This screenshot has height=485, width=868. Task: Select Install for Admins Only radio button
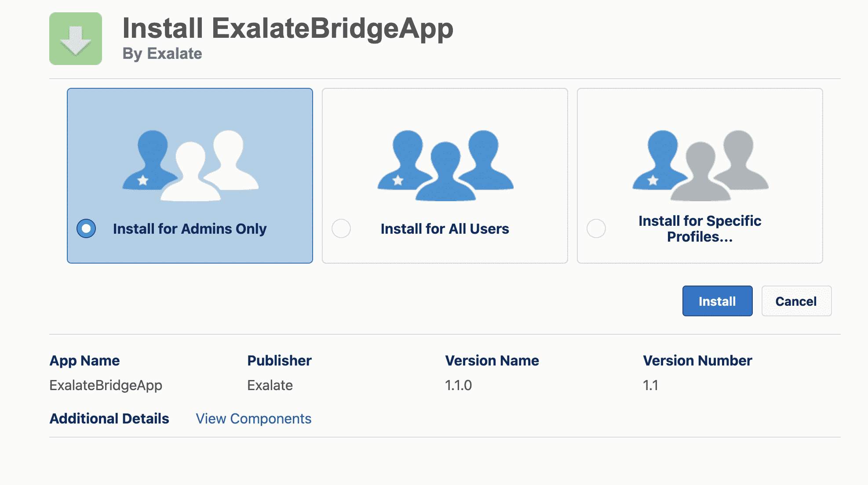pyautogui.click(x=86, y=228)
